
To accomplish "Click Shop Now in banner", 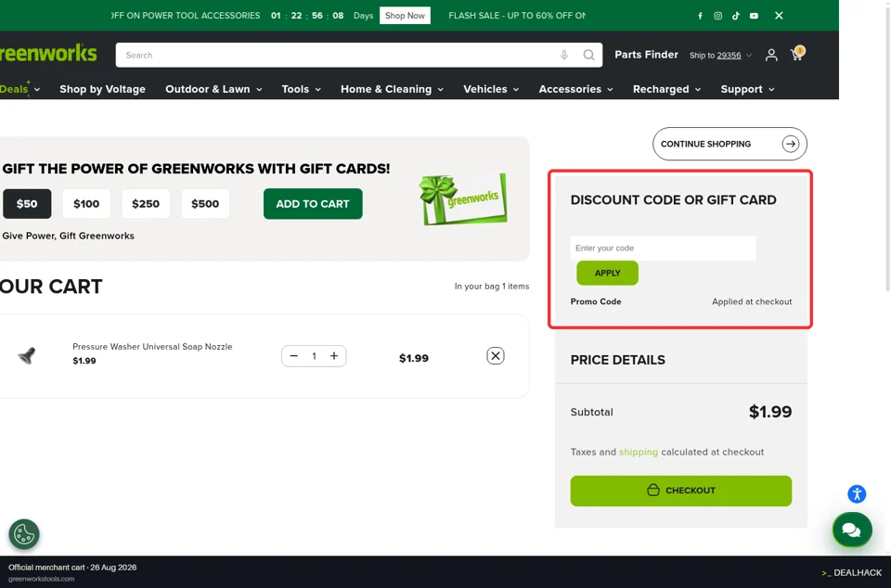I will point(405,16).
